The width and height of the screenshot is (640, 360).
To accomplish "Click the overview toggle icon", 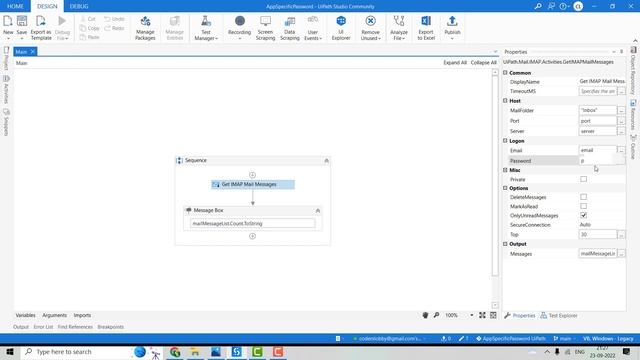I will pyautogui.click(x=493, y=315).
